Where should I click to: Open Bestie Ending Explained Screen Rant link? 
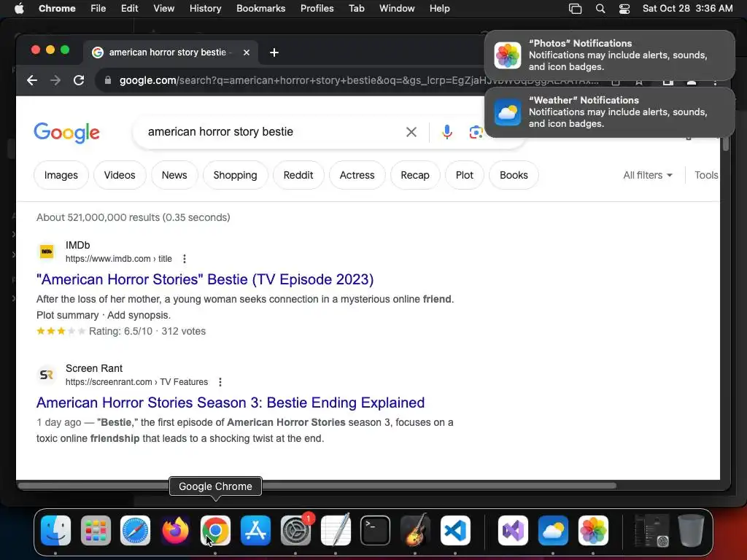click(231, 402)
